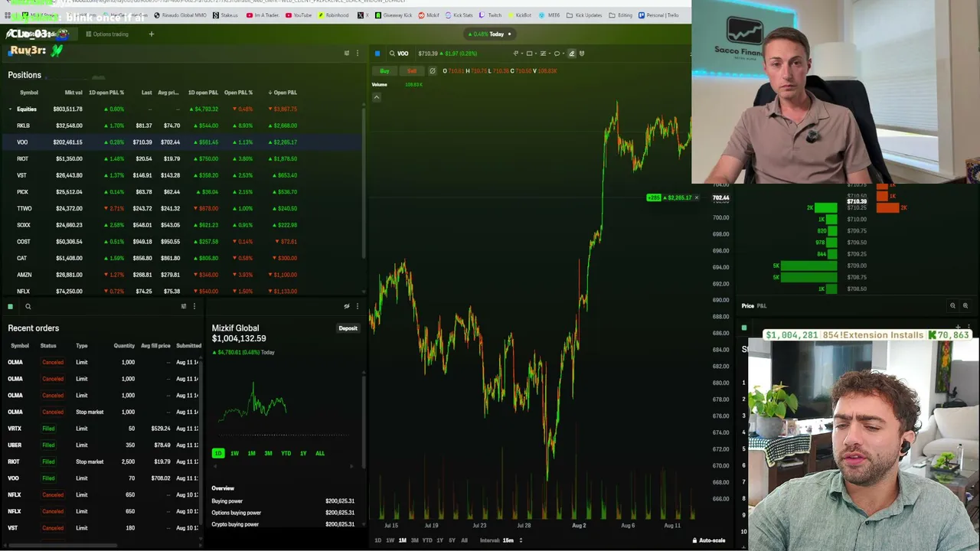Open the Editing bookmark folder
This screenshot has height=551, width=980.
(621, 15)
